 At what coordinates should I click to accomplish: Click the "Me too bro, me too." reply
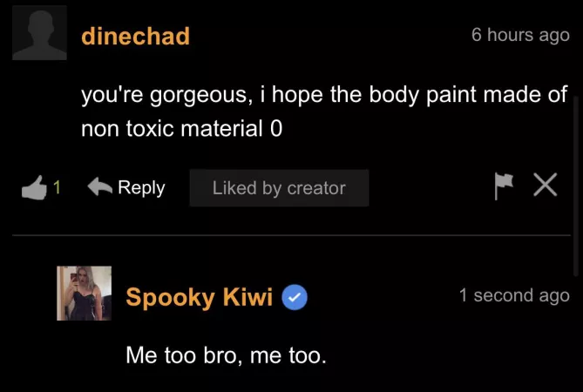[x=226, y=355]
